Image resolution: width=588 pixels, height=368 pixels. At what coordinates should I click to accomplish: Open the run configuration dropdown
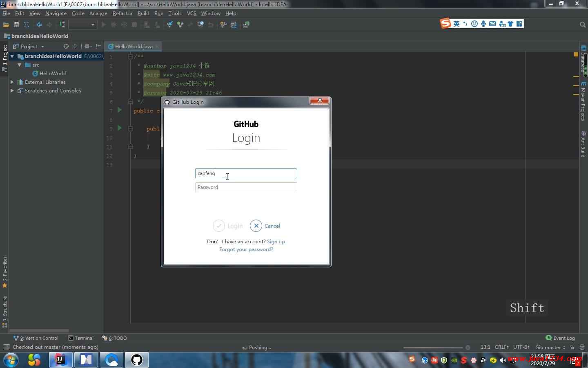tap(82, 25)
